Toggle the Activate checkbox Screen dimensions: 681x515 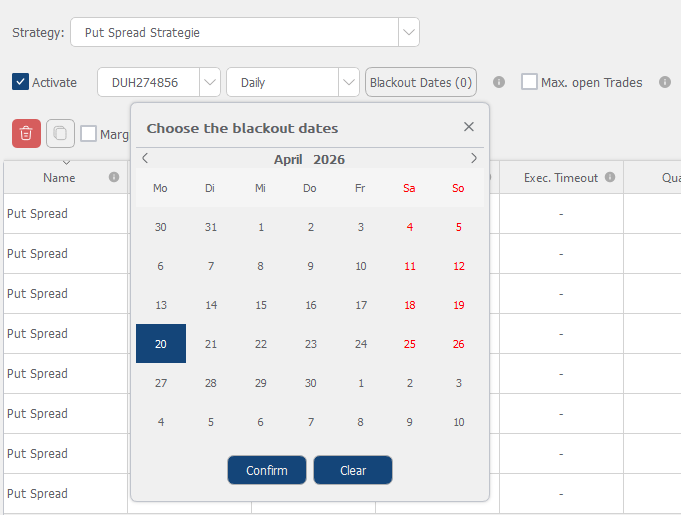(x=21, y=82)
